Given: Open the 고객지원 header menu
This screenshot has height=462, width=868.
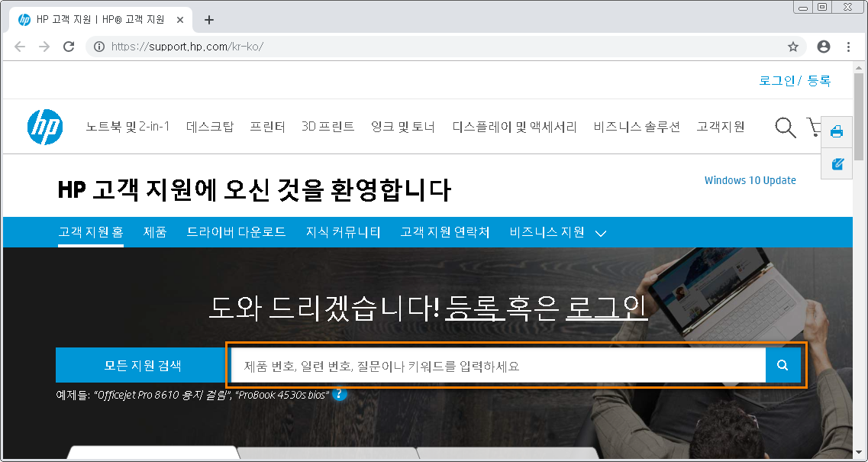Looking at the screenshot, I should [720, 127].
